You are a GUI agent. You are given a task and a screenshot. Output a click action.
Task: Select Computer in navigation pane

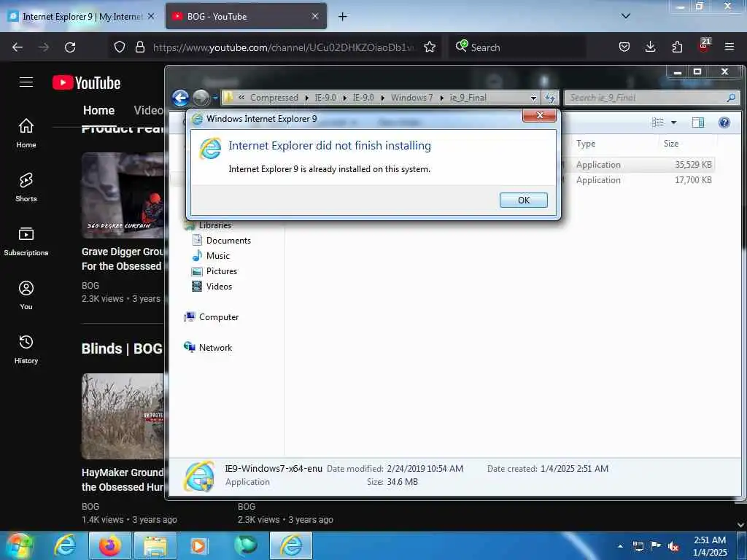click(x=212, y=317)
